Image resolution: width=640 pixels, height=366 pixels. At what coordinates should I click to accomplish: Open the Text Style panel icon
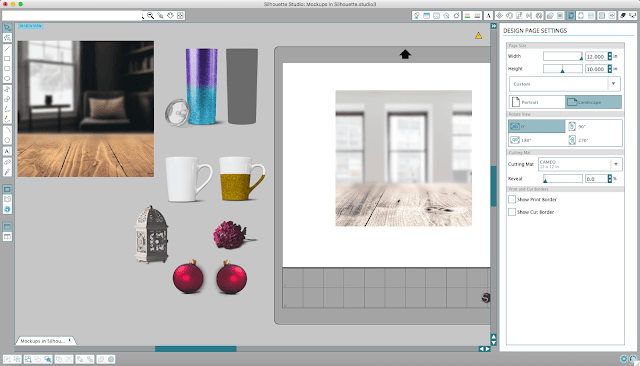coord(488,16)
